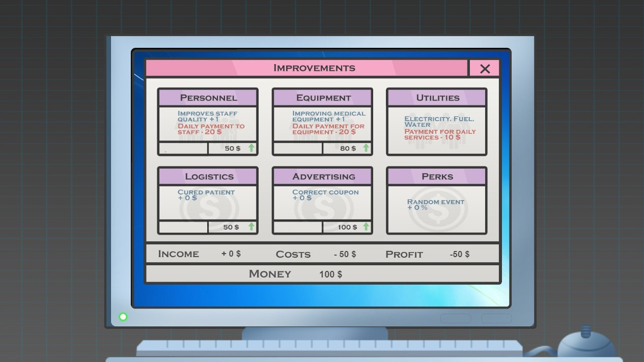Click the dollar watermark in Advertising panel

click(x=323, y=206)
